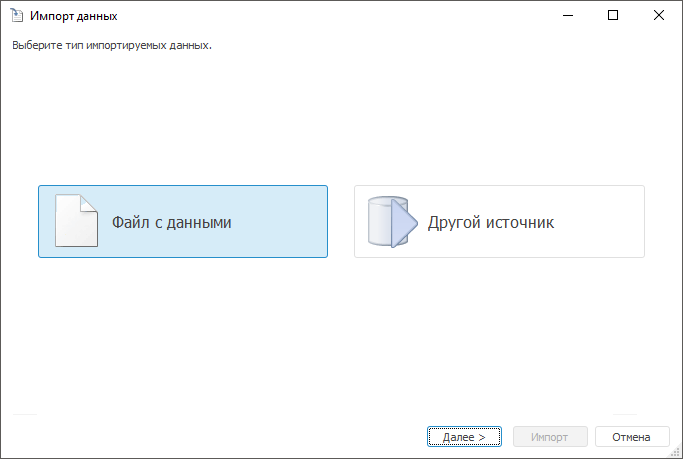Click the "Другой источник" label text
683x459 pixels.
pos(490,223)
